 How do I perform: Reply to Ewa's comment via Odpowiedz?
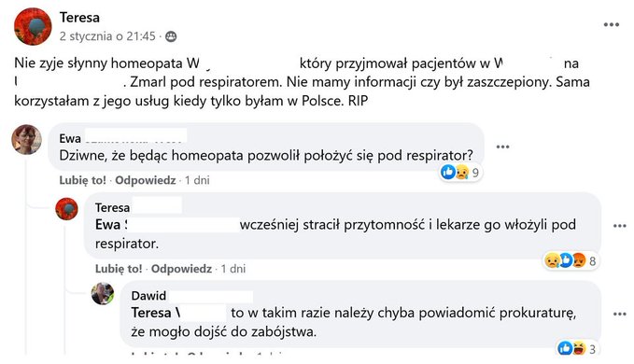(145, 180)
